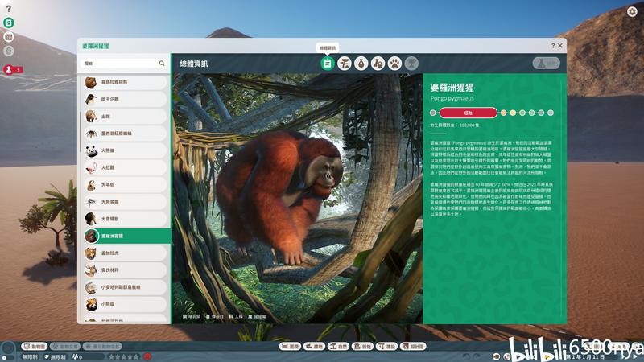Focus the animal search field
The height and width of the screenshot is (362, 644).
119,64
